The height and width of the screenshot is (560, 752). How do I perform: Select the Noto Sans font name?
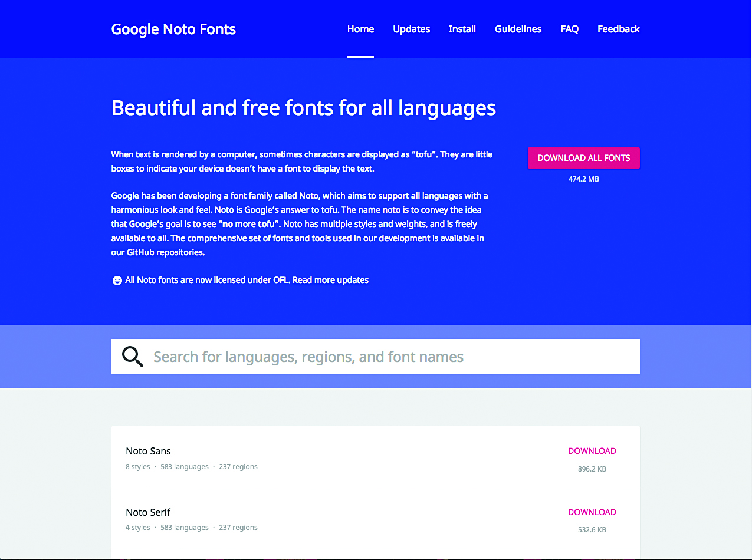(148, 451)
